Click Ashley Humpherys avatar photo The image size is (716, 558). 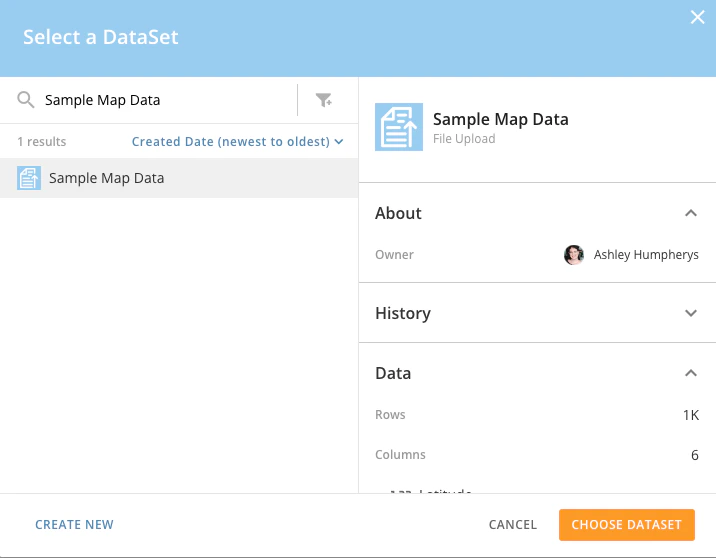574,255
